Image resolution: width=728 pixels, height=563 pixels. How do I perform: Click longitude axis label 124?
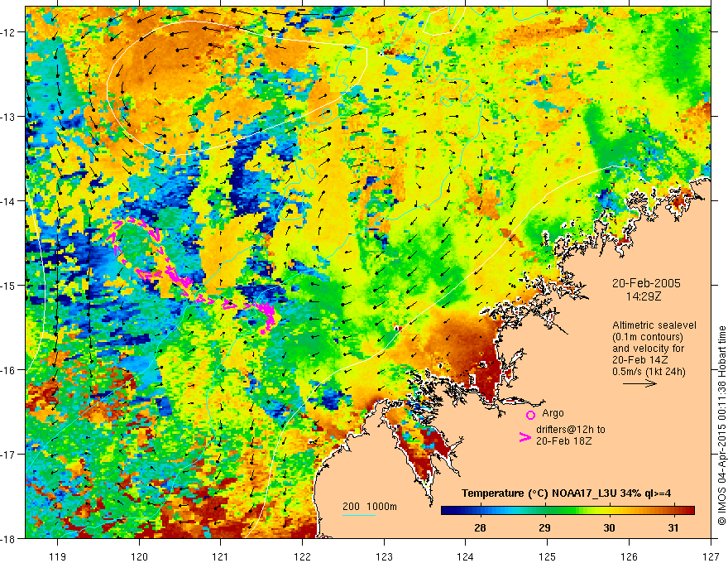(x=466, y=556)
